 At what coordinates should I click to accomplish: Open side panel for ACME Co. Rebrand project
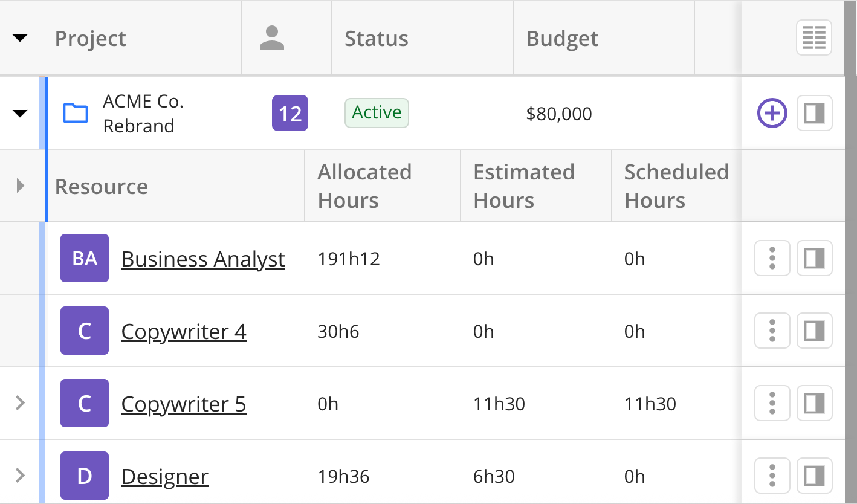point(814,113)
